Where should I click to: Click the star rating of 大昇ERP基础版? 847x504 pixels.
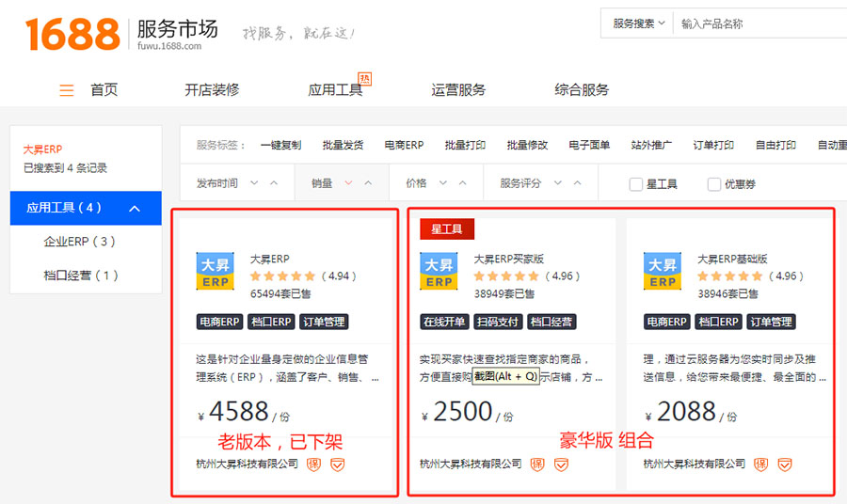[729, 276]
